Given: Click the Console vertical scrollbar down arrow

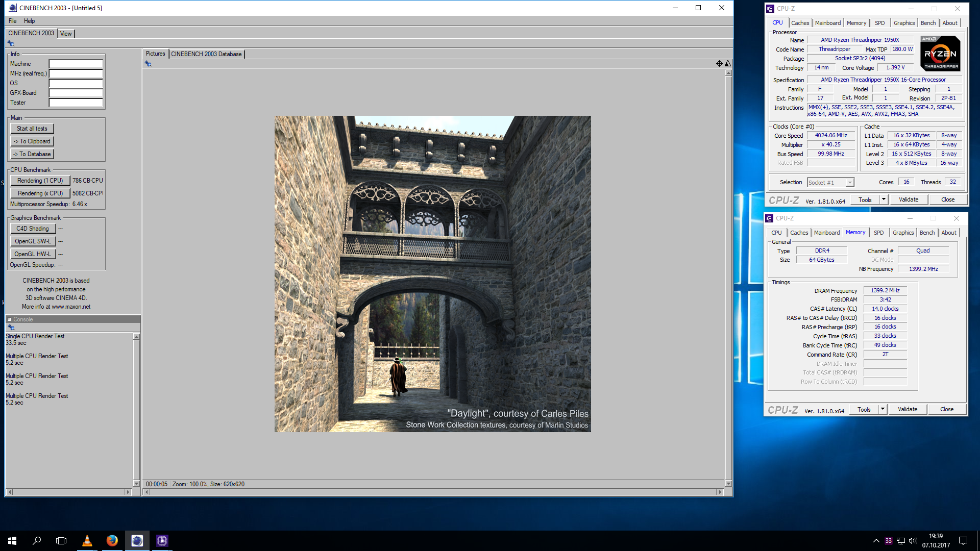Looking at the screenshot, I should click(136, 483).
